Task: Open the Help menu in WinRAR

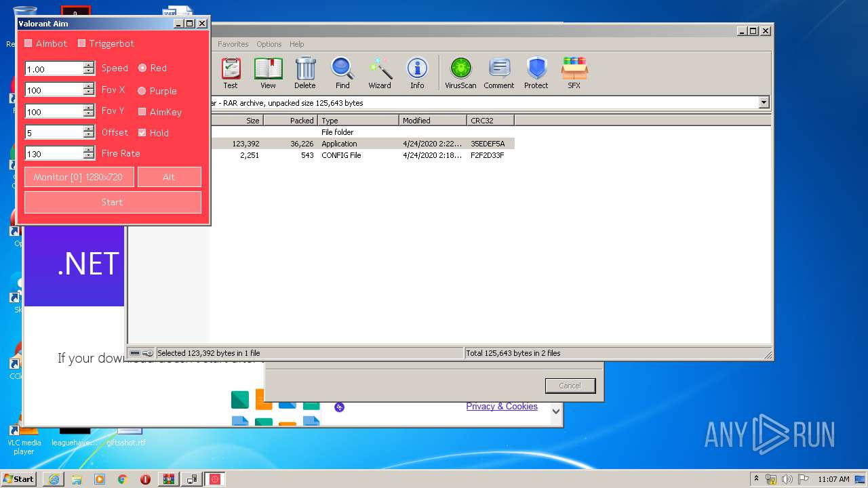Action: point(297,44)
